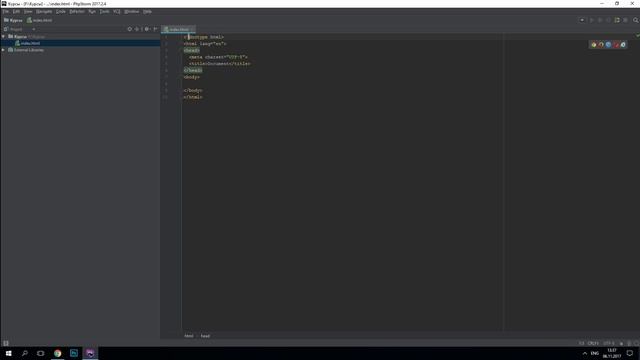Screen dimensions: 640x360
Task: Click cursor position indicator in status bar
Action: [581, 343]
